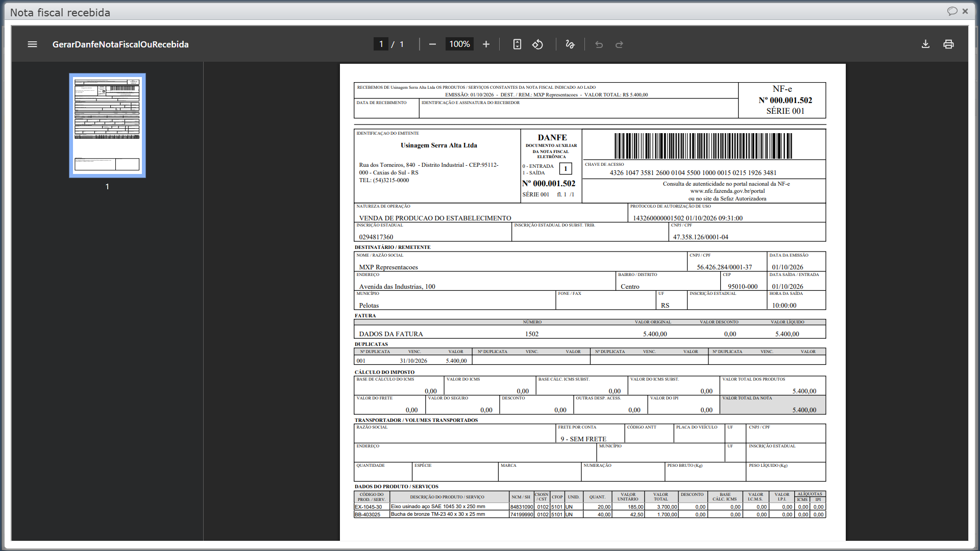Click the duplicata due date 31/10/2026
This screenshot has height=551, width=980.
coord(413,361)
